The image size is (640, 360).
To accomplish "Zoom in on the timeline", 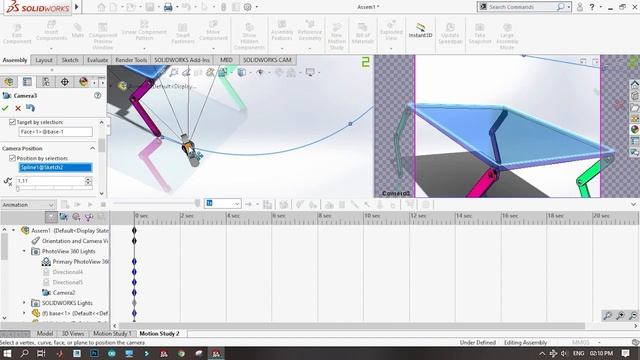I will coord(620,315).
